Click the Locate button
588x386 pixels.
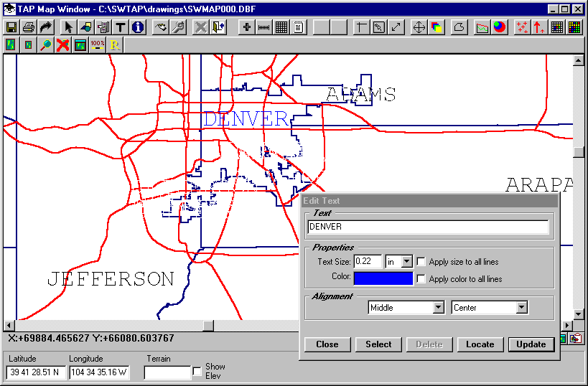480,344
